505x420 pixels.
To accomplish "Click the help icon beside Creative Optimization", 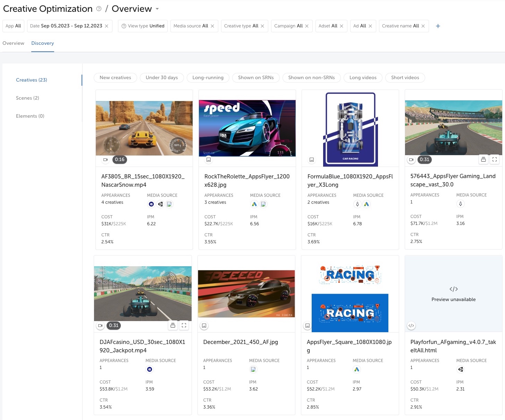I will click(x=99, y=9).
